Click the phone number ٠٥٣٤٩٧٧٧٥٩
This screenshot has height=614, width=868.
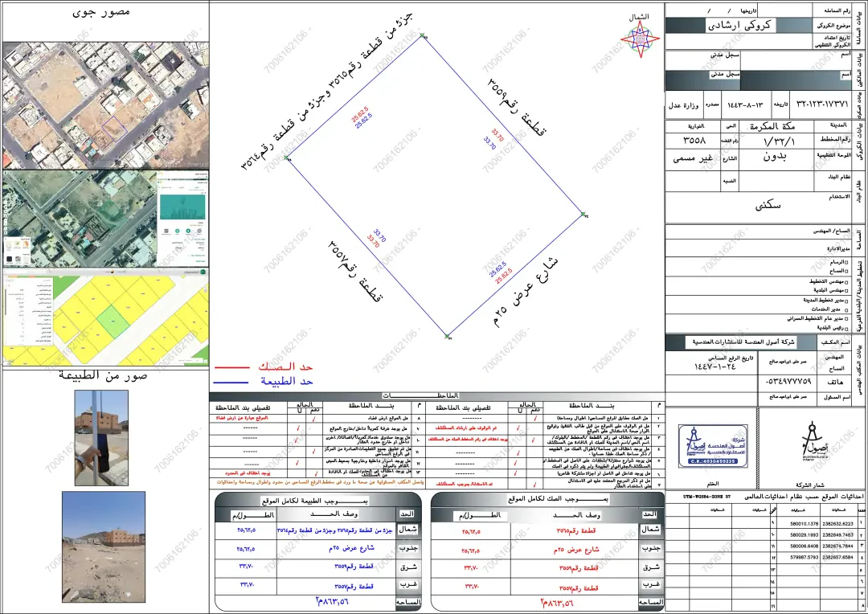(x=789, y=382)
